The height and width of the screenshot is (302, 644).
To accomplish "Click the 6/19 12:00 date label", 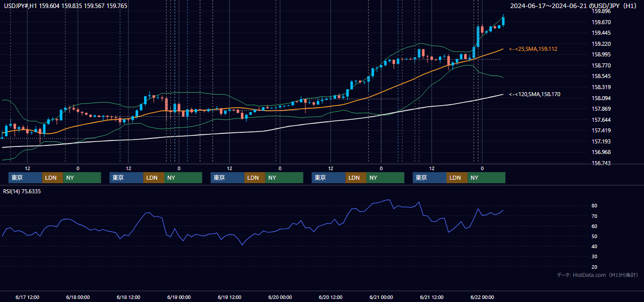I will pyautogui.click(x=230, y=297).
